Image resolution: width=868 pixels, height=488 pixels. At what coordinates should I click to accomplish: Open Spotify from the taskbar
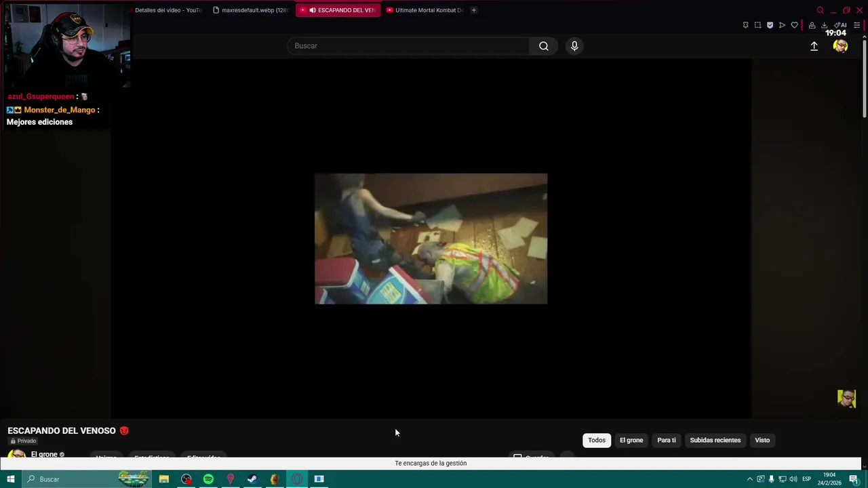[208, 479]
